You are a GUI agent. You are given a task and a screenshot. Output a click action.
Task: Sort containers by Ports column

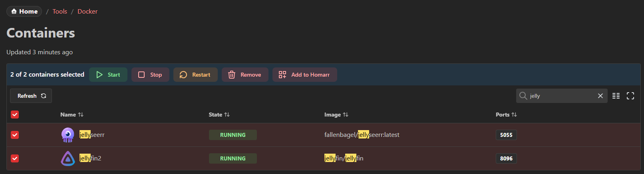[514, 115]
